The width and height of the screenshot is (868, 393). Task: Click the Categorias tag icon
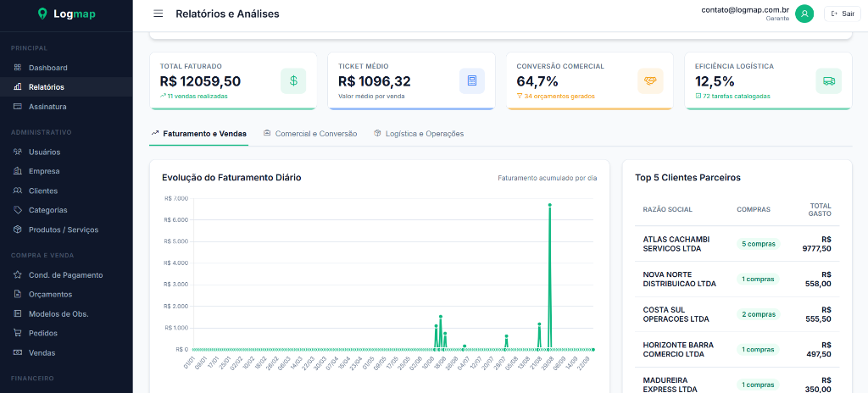[x=18, y=210]
